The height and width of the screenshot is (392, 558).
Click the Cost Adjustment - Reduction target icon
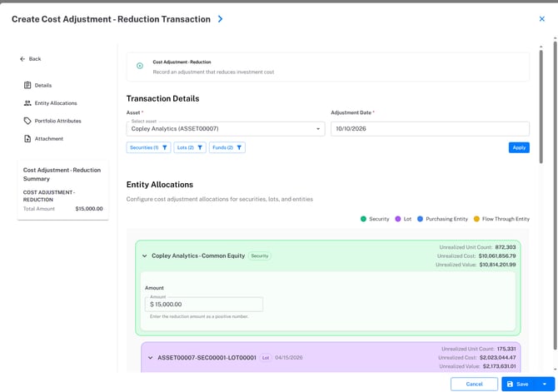pyautogui.click(x=140, y=66)
